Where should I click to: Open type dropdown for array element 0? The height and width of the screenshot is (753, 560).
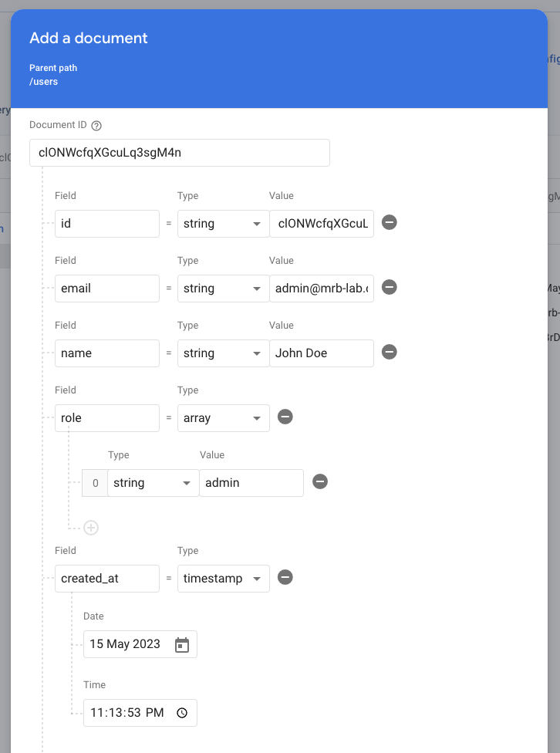pyautogui.click(x=153, y=483)
